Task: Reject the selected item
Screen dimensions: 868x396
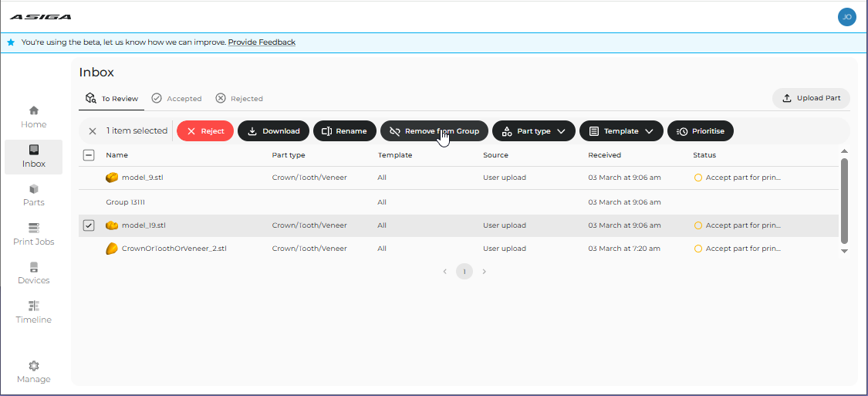Action: click(x=205, y=131)
